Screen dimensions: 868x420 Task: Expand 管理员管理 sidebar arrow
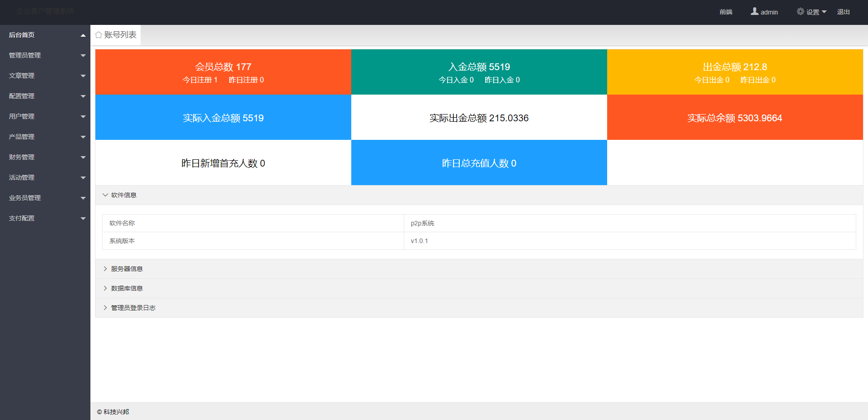pyautogui.click(x=83, y=56)
